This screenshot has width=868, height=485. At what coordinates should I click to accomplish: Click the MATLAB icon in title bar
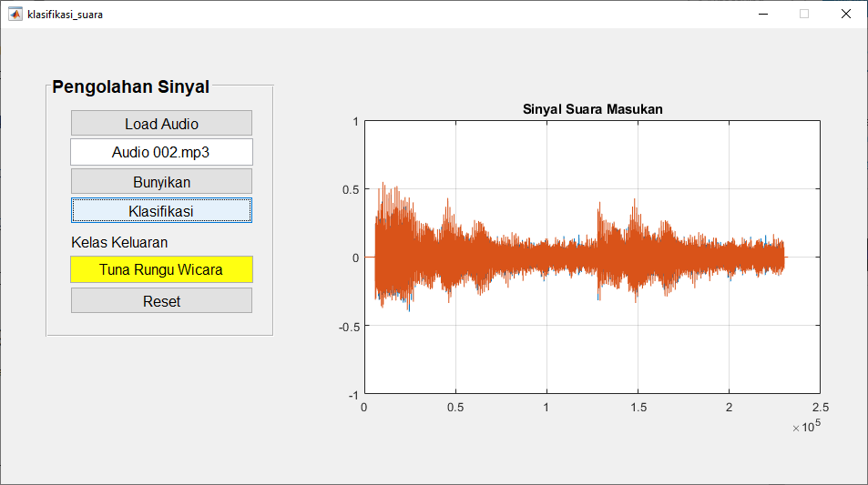(x=15, y=14)
